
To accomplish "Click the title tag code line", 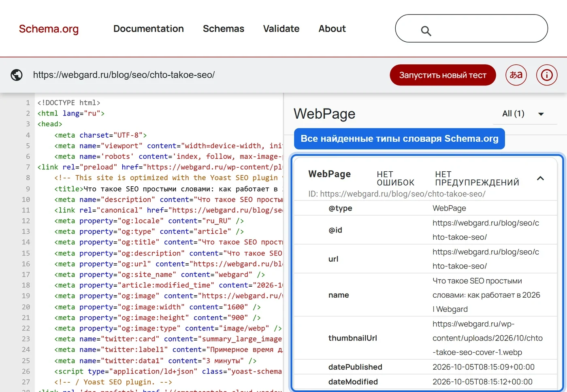I will coord(168,189).
